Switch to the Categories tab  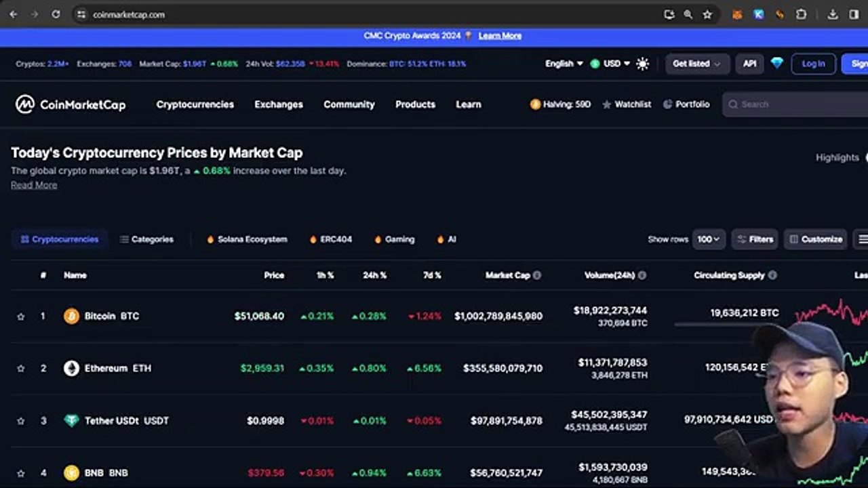(x=146, y=239)
